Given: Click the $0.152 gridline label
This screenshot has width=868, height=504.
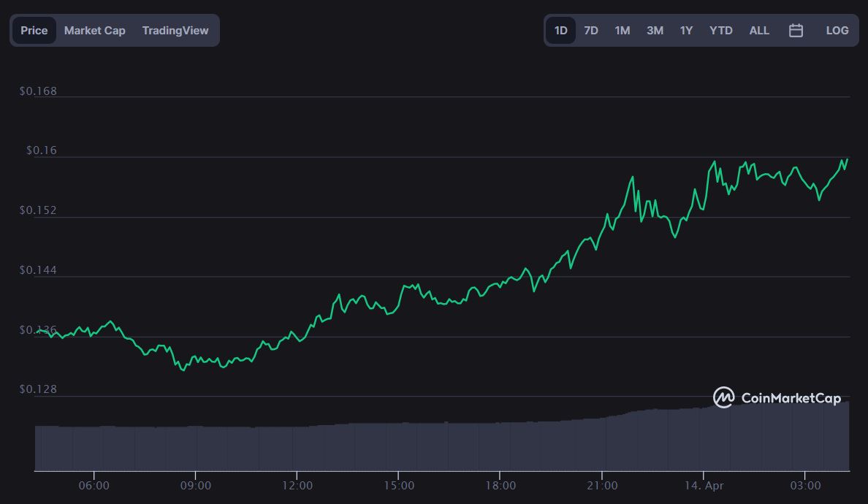Looking at the screenshot, I should pos(39,210).
